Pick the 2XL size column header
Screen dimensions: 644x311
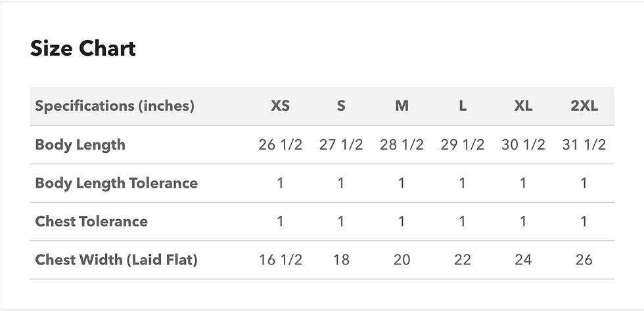(x=584, y=106)
